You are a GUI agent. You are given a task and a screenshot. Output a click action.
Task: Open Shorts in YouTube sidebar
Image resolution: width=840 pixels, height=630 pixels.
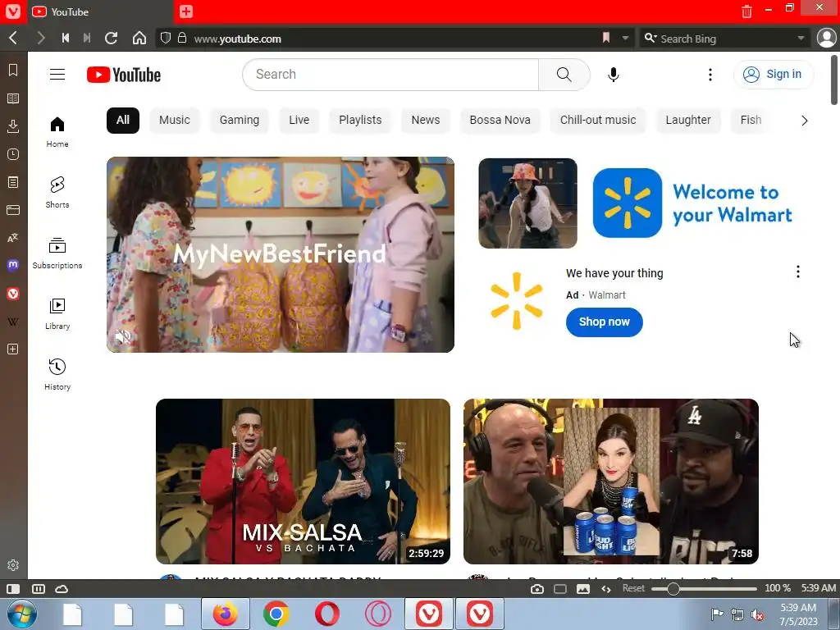[57, 192]
